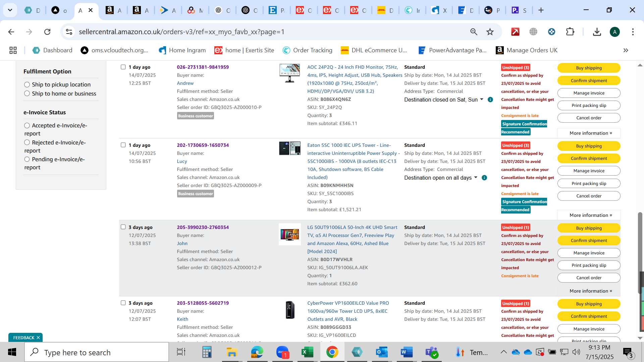Click Print packing slip for AOC monitor order
This screenshot has height=362, width=644.
coord(589,105)
